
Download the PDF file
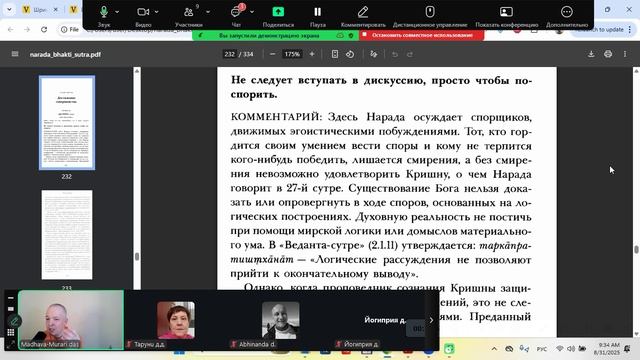point(591,54)
